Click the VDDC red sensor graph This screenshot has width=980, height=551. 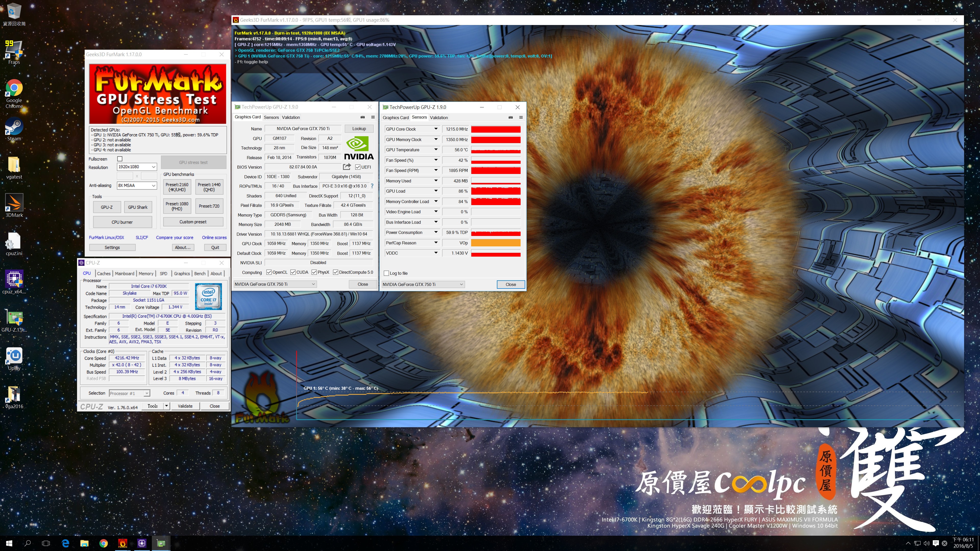[x=496, y=253]
